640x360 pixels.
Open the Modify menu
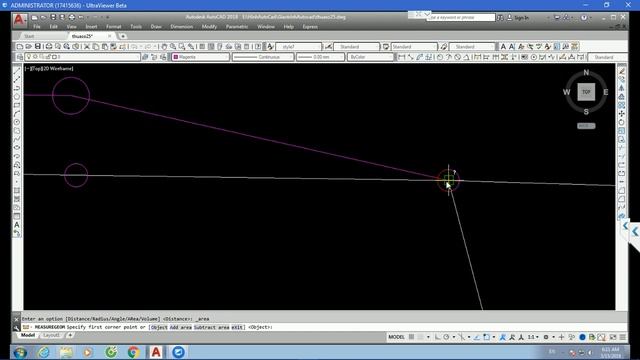(x=209, y=27)
